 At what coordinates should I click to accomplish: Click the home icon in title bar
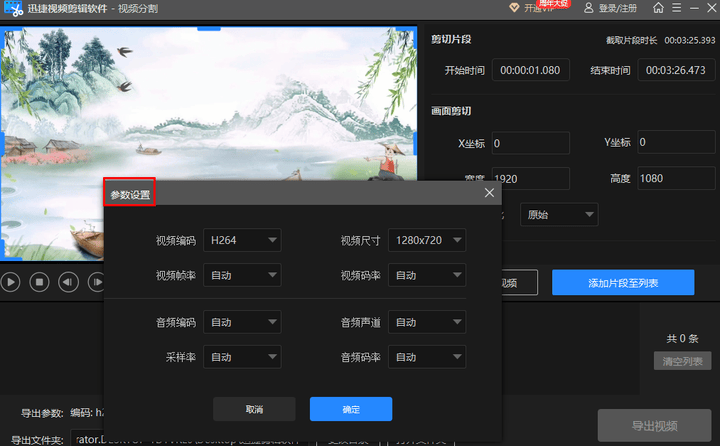(658, 8)
